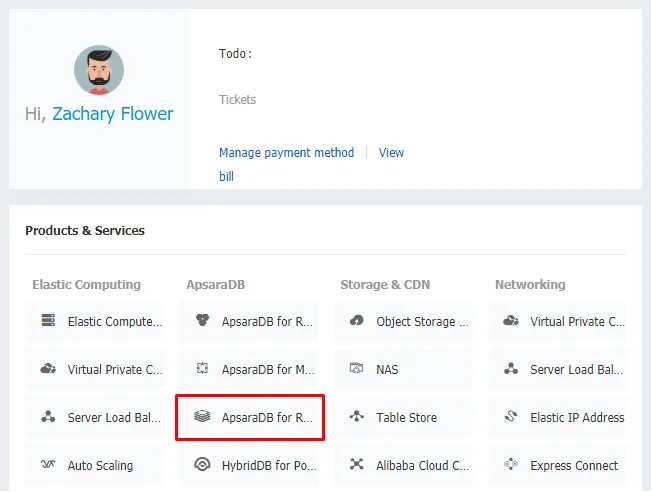Click the Alibaba Cloud CDN icon
Viewport: 652px width, 492px height.
click(x=357, y=465)
